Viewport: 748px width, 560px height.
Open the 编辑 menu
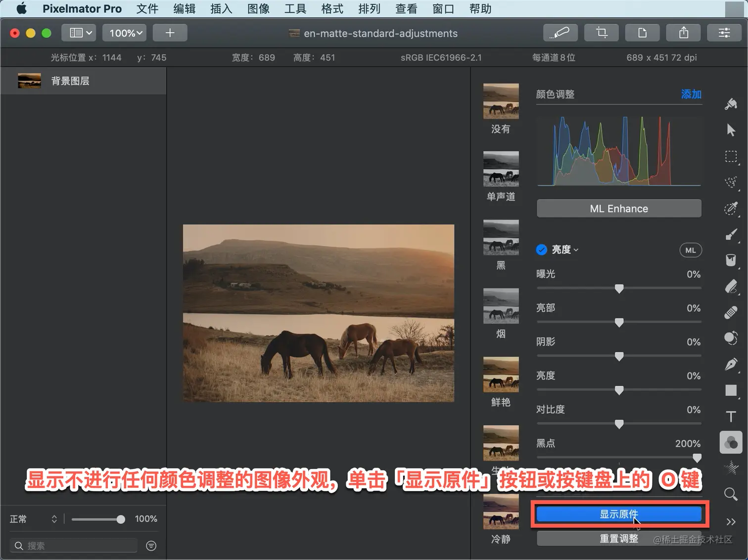185,8
